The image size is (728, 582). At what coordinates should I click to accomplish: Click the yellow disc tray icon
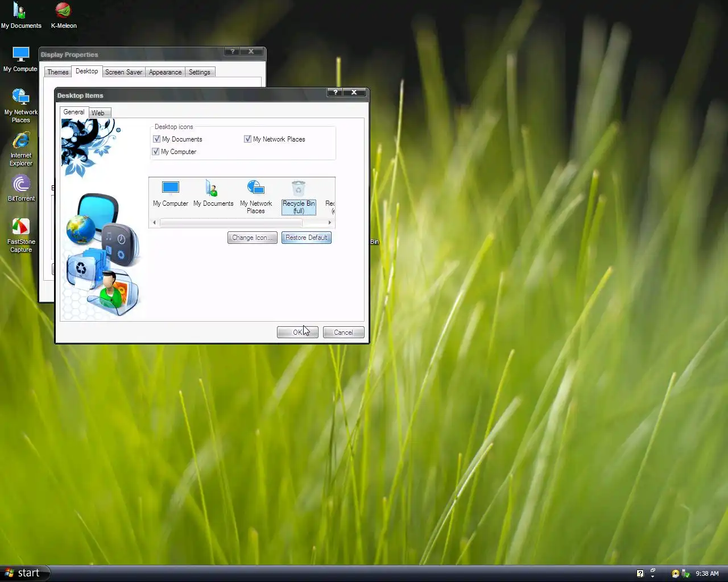[x=676, y=573]
